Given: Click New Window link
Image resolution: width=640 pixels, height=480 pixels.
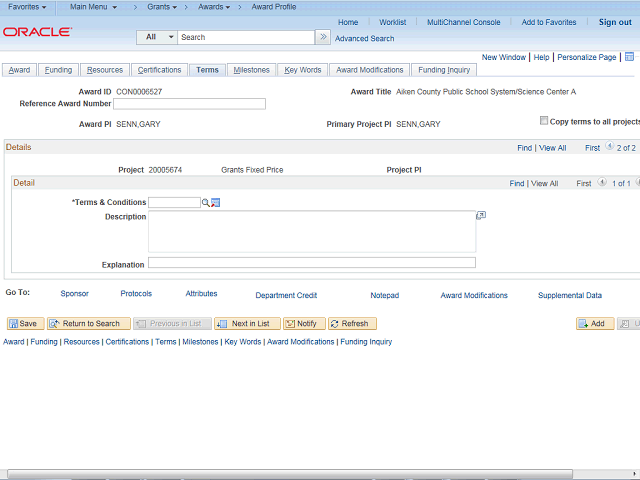Looking at the screenshot, I should click(504, 58).
